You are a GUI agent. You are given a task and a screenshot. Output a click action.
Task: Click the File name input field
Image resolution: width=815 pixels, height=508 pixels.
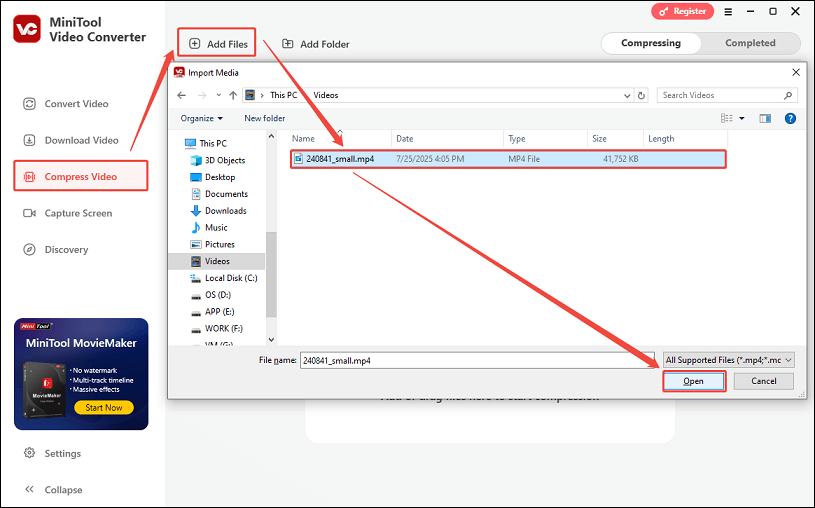[x=477, y=360]
